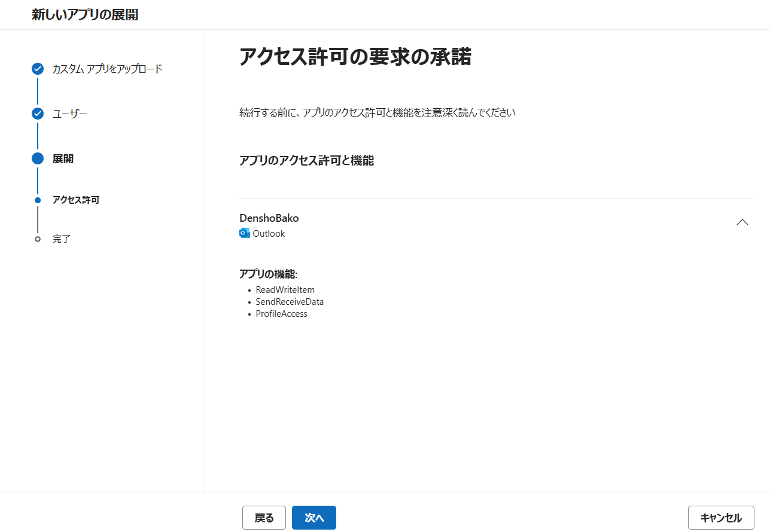Click the 完了 step circle indicator
Image resolution: width=770 pixels, height=532 pixels.
point(38,239)
